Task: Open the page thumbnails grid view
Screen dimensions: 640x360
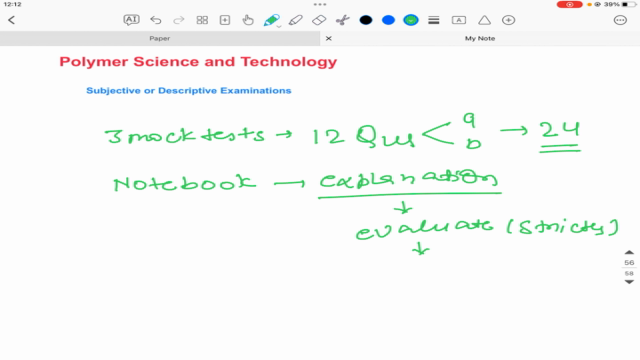Action: (202, 20)
